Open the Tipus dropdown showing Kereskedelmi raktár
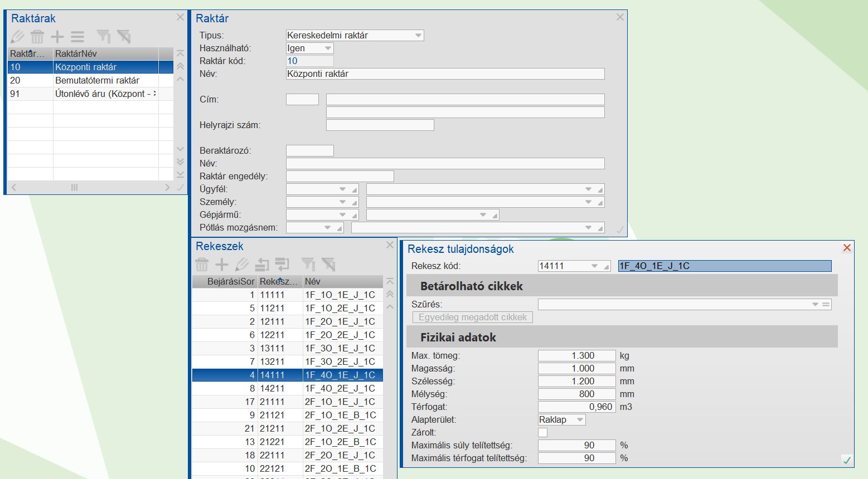This screenshot has width=868, height=479. (x=418, y=35)
